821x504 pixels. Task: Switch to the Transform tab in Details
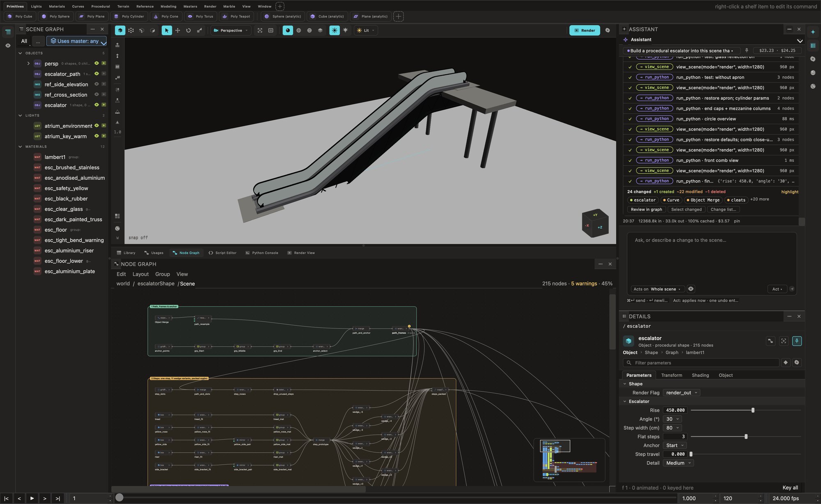tap(672, 375)
